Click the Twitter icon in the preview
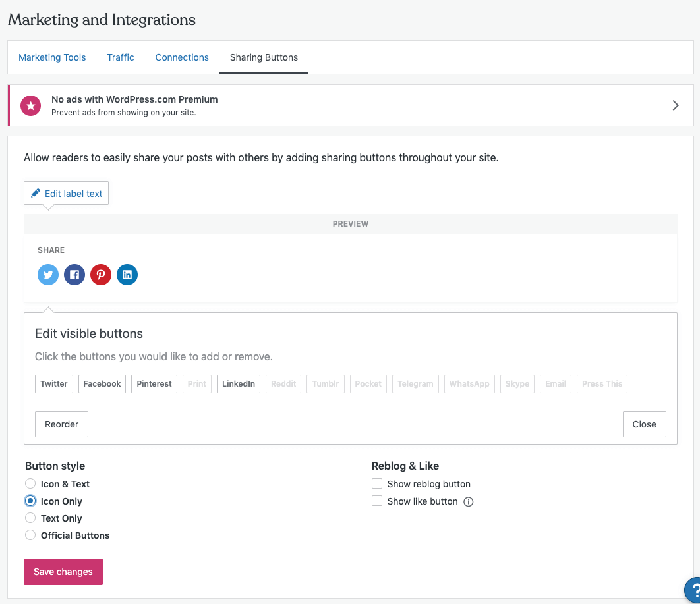The image size is (700, 604). [x=48, y=275]
